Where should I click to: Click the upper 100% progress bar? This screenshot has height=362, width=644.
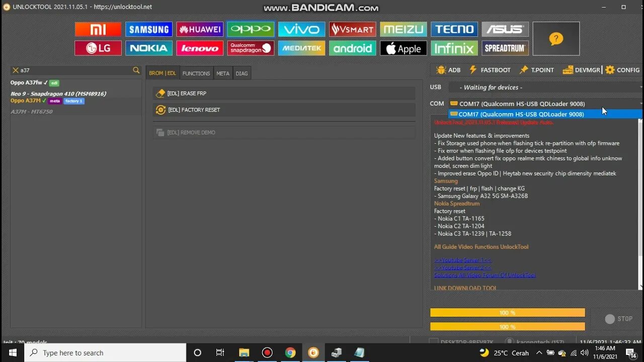[x=507, y=313]
